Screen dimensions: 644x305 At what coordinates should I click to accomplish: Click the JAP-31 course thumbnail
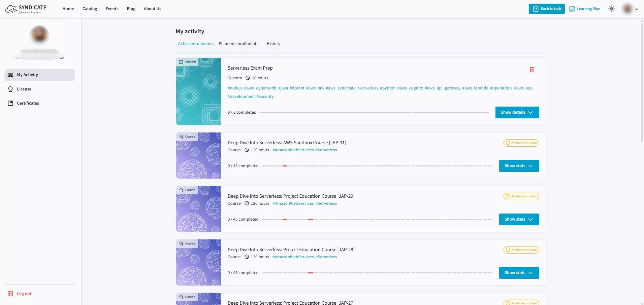(198, 155)
